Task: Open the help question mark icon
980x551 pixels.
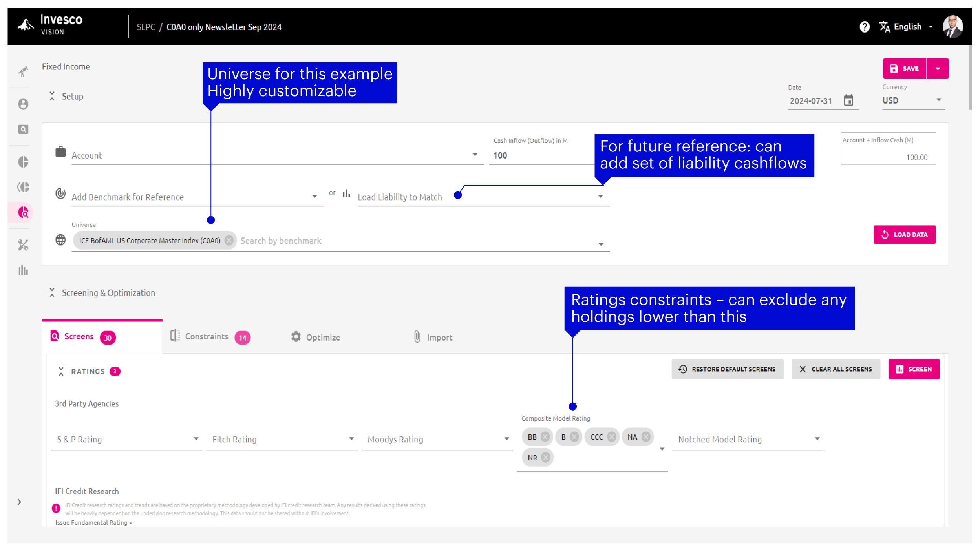Action: pos(864,27)
